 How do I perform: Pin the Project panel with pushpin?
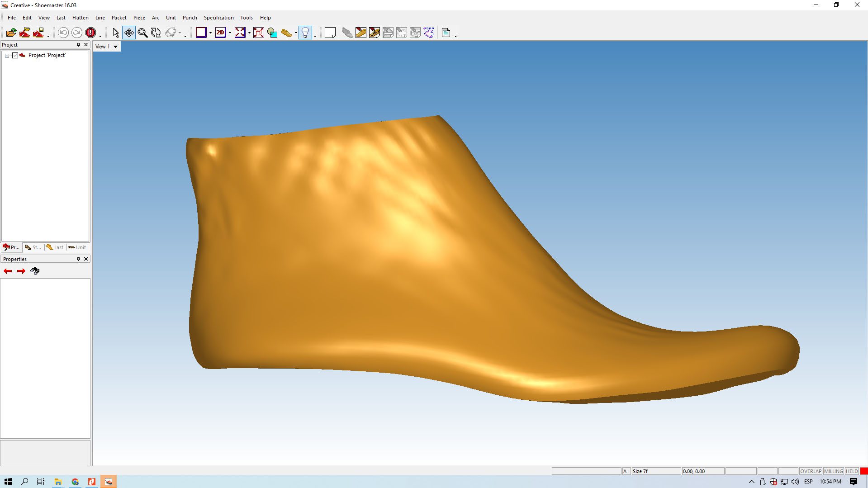[78, 45]
